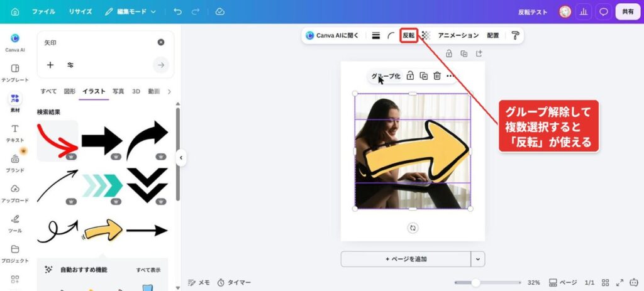Show more category tabs with chevron

pyautogui.click(x=169, y=92)
